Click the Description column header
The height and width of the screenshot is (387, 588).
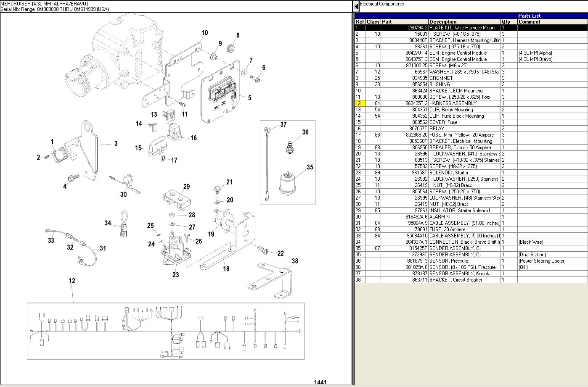(464, 22)
